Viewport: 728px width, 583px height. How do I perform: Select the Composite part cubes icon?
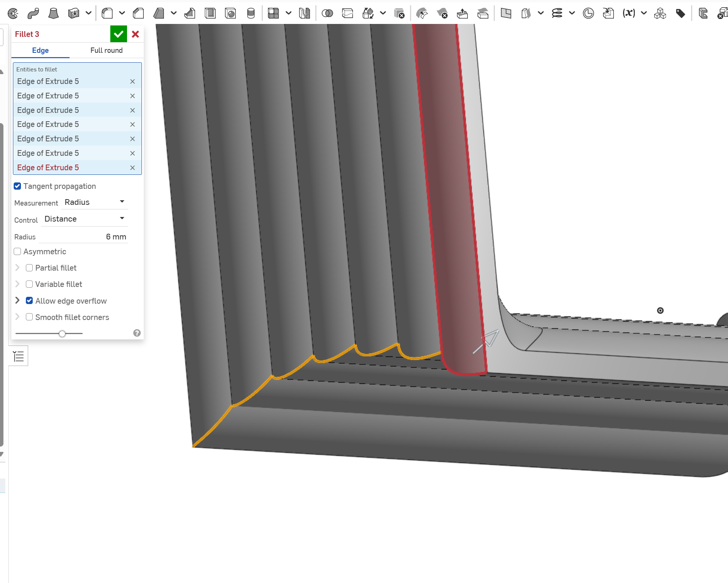660,14
